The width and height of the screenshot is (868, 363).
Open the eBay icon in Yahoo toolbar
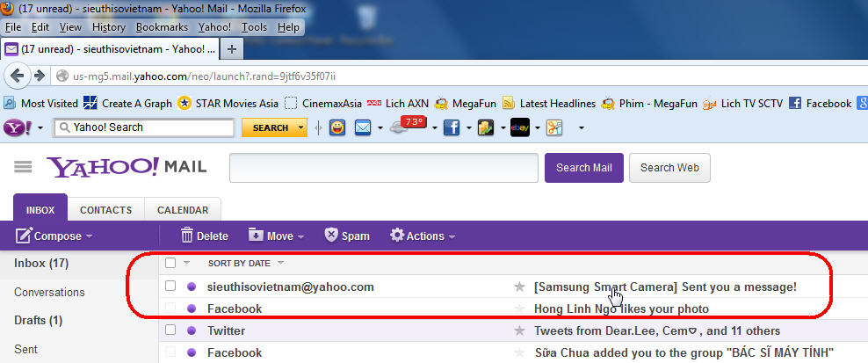519,127
